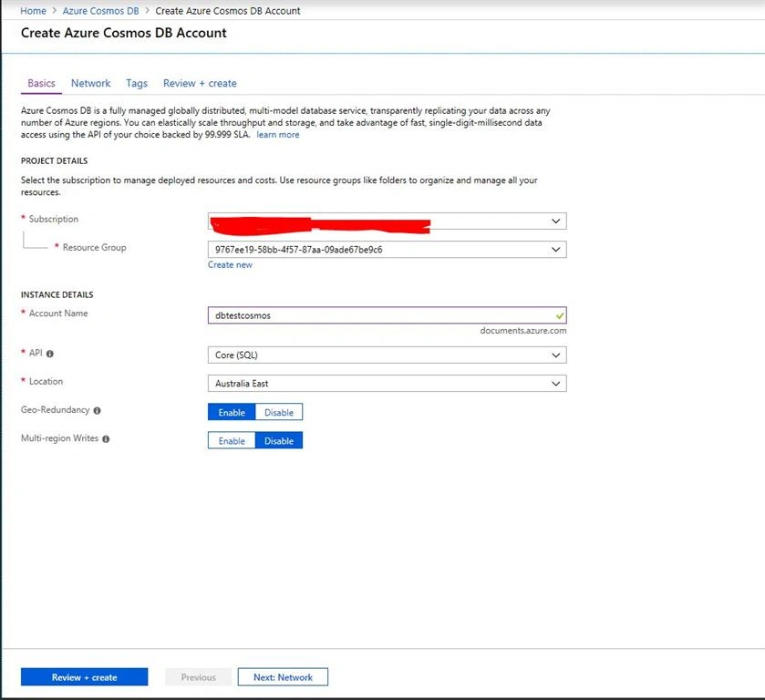Click the documents.azure.com suffix text
765x700 pixels.
[523, 330]
